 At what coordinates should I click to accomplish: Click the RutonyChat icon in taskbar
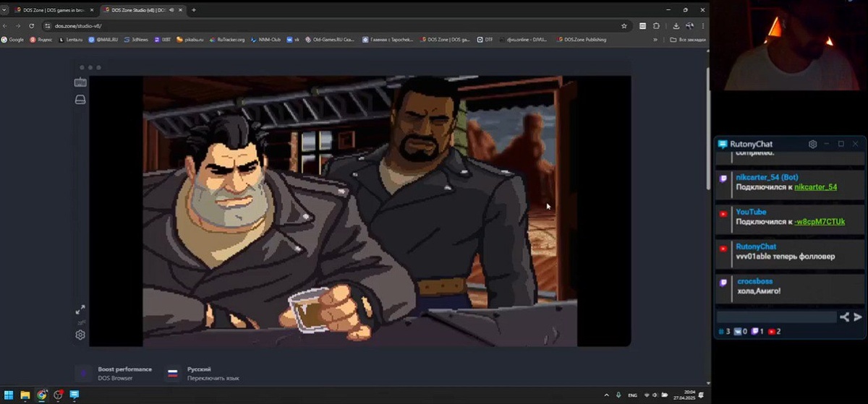click(74, 395)
